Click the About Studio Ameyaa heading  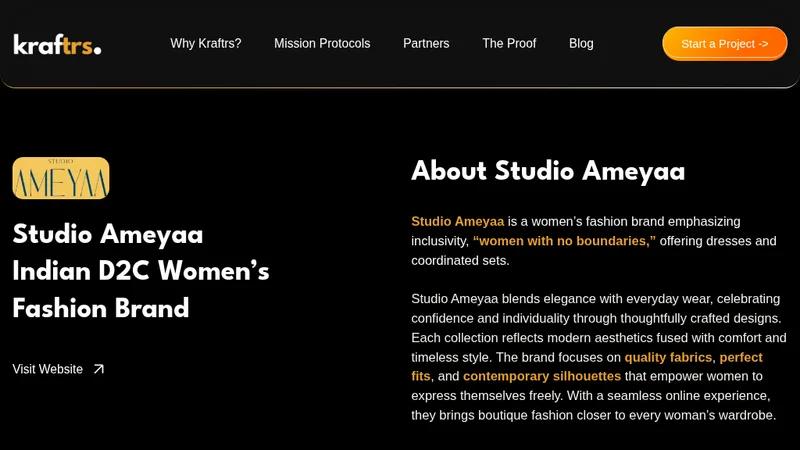tap(548, 171)
